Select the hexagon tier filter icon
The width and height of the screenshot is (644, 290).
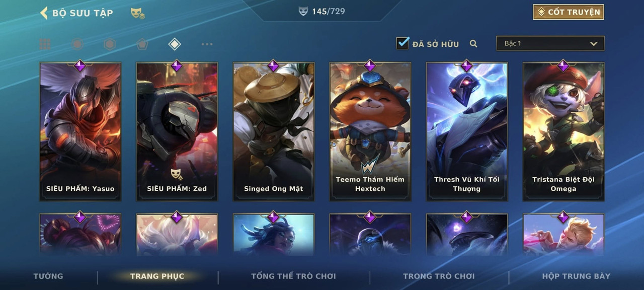click(x=110, y=44)
